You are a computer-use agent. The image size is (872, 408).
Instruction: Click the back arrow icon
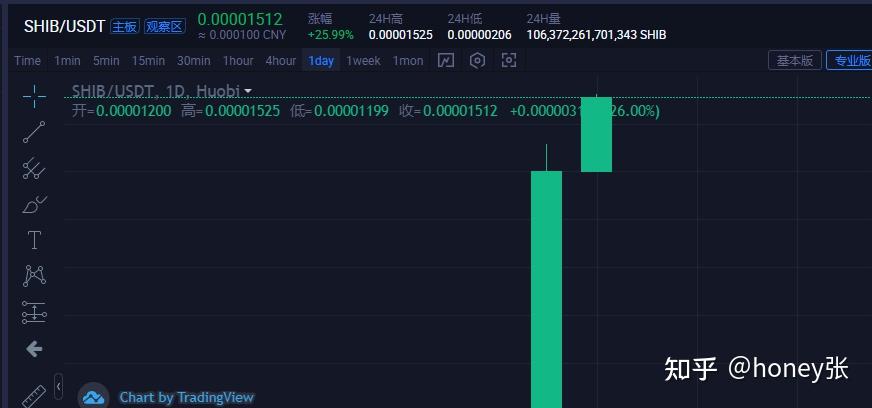34,349
